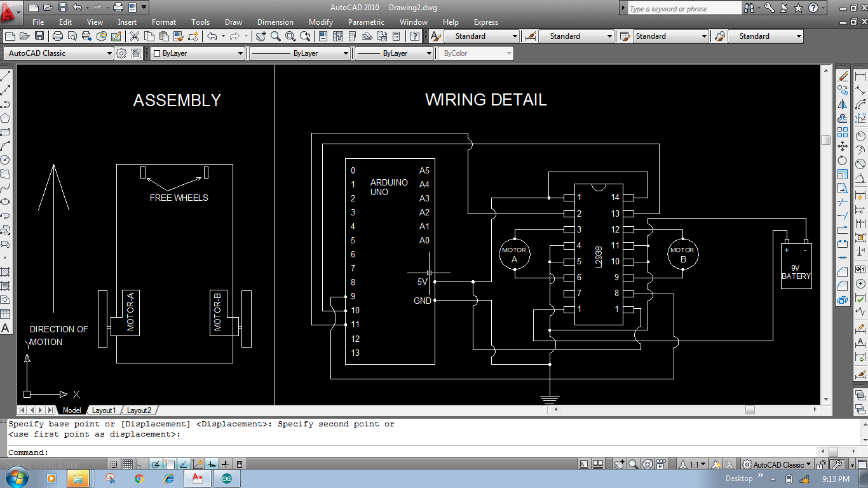868x488 pixels.
Task: Open the ByLayer lineweight dropdown
Action: point(394,53)
